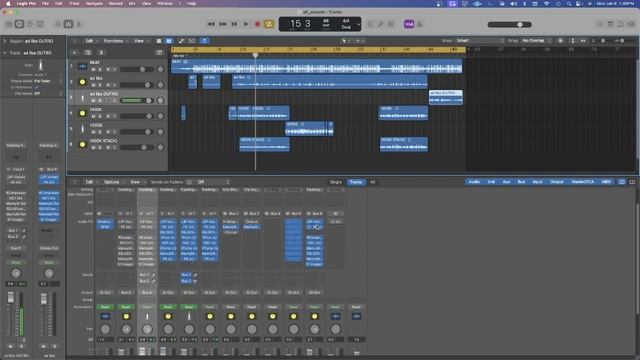Expand the Region inspector disclosure triangle
Image resolution: width=640 pixels, height=360 pixels.
pyautogui.click(x=4, y=41)
